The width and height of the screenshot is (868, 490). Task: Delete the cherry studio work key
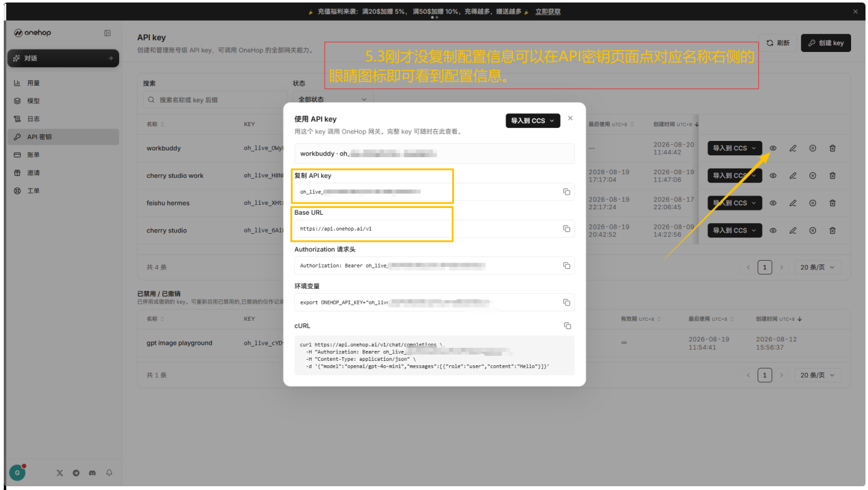point(832,176)
